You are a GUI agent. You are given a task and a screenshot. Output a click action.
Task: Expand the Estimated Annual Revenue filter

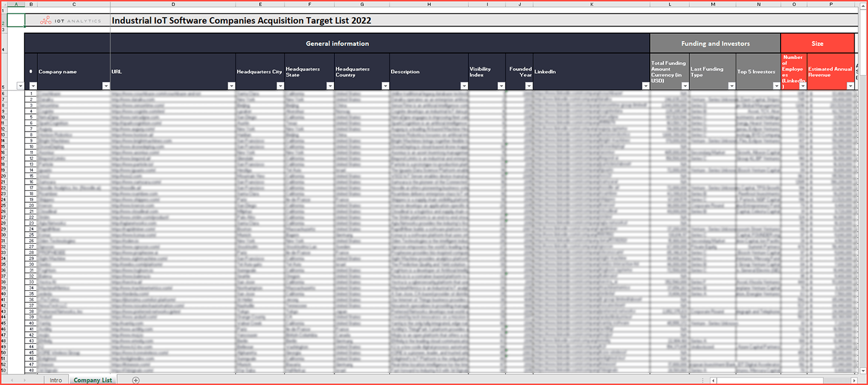[x=850, y=86]
